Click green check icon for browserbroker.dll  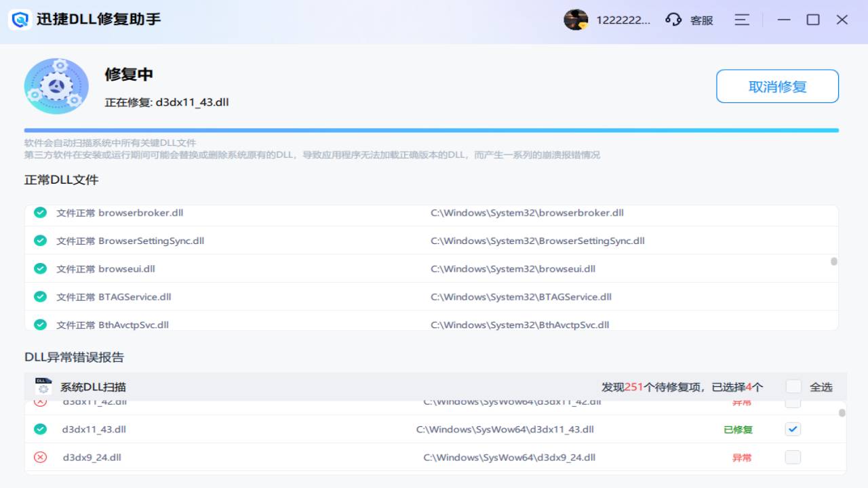click(41, 213)
